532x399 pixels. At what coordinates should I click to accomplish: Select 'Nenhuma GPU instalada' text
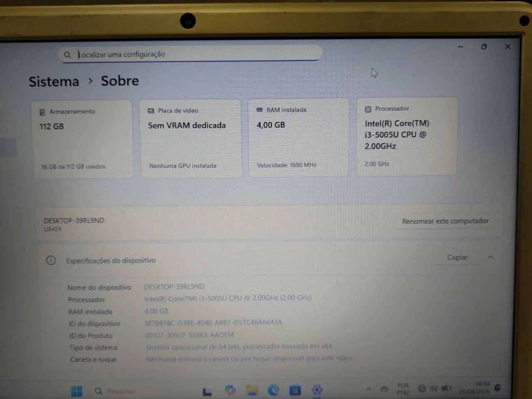pyautogui.click(x=183, y=166)
